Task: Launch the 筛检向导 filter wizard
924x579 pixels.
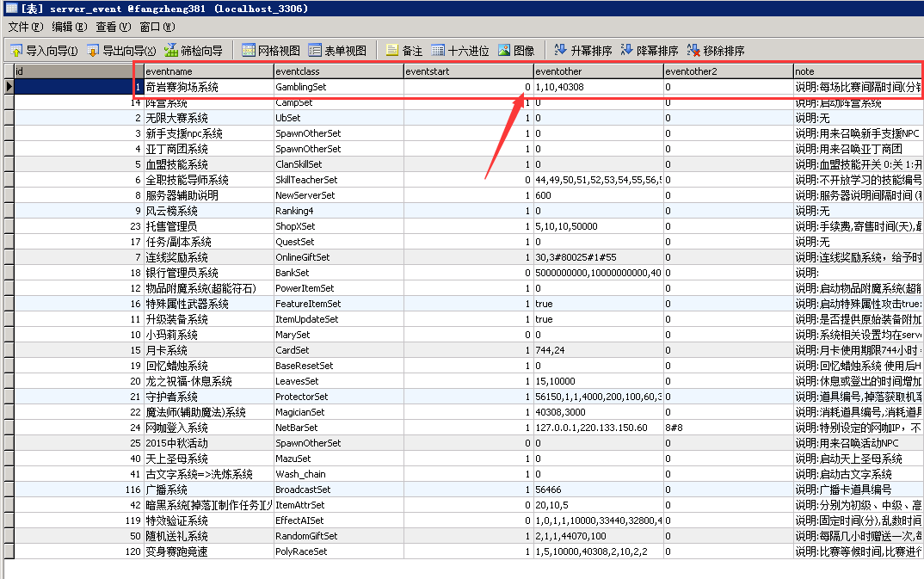Action: pos(194,51)
